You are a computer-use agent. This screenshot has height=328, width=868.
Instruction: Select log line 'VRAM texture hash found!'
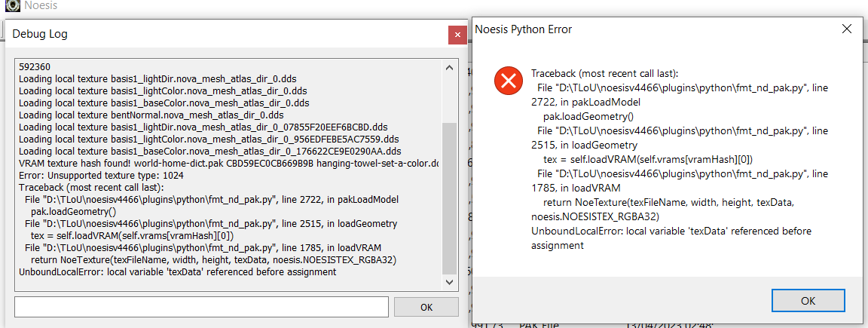click(x=228, y=163)
